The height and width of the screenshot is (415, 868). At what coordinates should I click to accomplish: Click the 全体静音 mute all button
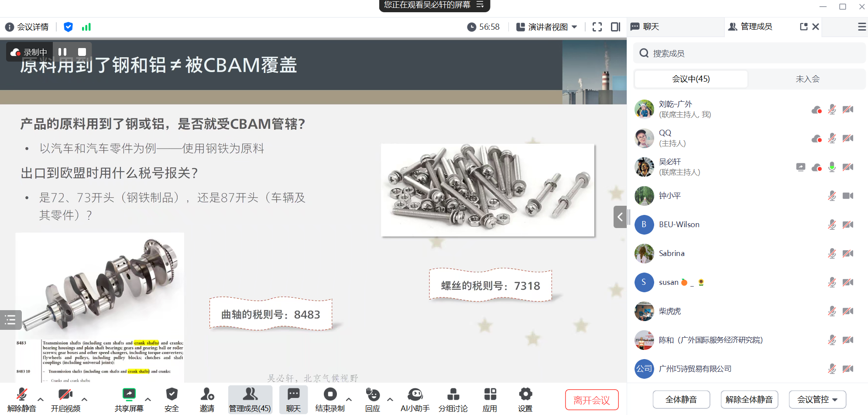click(681, 399)
